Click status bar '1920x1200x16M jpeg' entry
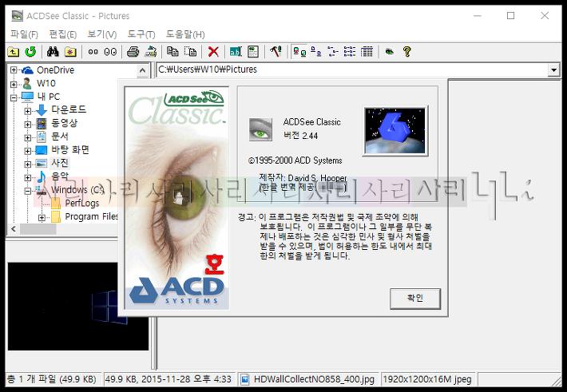Screen dimensions: 567x392 (x=427, y=379)
